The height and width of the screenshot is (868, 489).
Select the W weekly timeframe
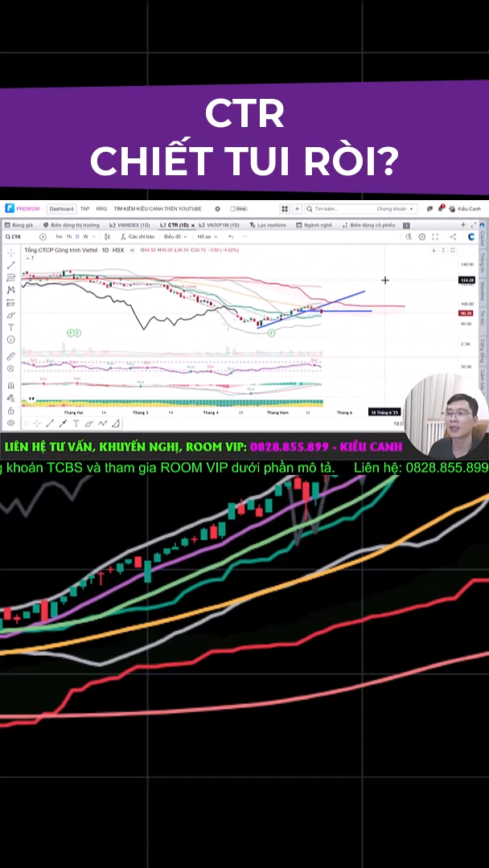pos(86,236)
